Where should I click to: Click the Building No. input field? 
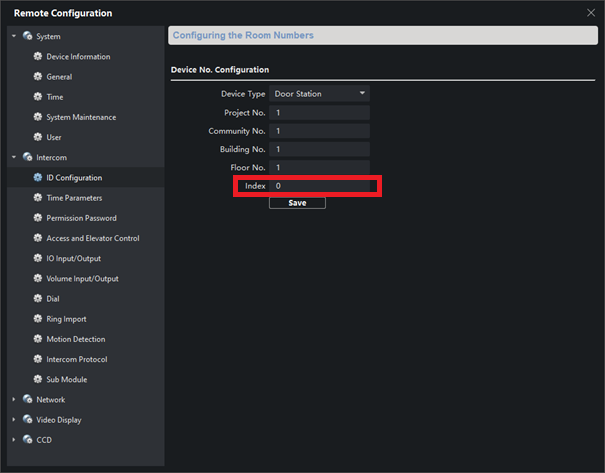pos(319,149)
